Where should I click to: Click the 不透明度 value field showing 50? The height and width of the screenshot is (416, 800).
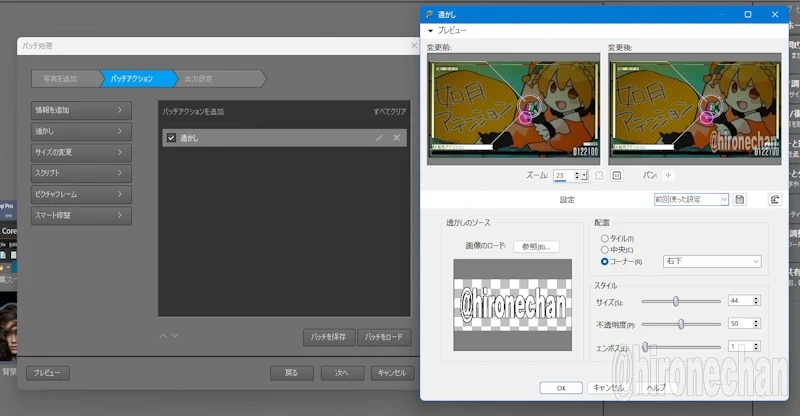[741, 324]
